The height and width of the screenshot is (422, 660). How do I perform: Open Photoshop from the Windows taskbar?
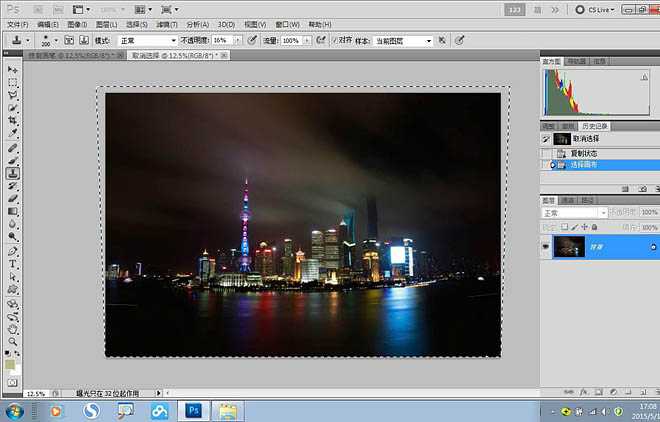pos(194,411)
